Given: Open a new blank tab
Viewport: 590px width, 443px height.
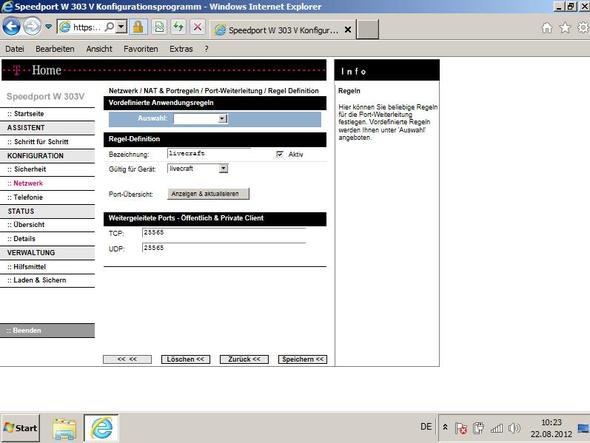Looking at the screenshot, I should [x=368, y=30].
